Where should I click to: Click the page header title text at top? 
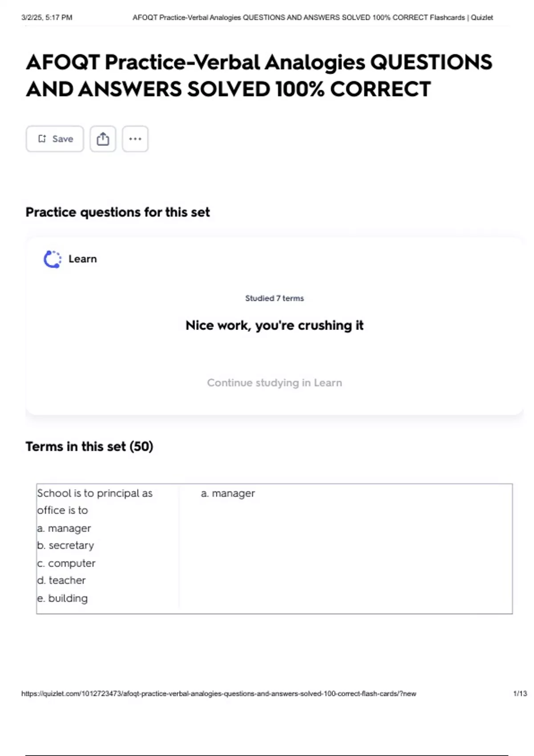click(312, 18)
